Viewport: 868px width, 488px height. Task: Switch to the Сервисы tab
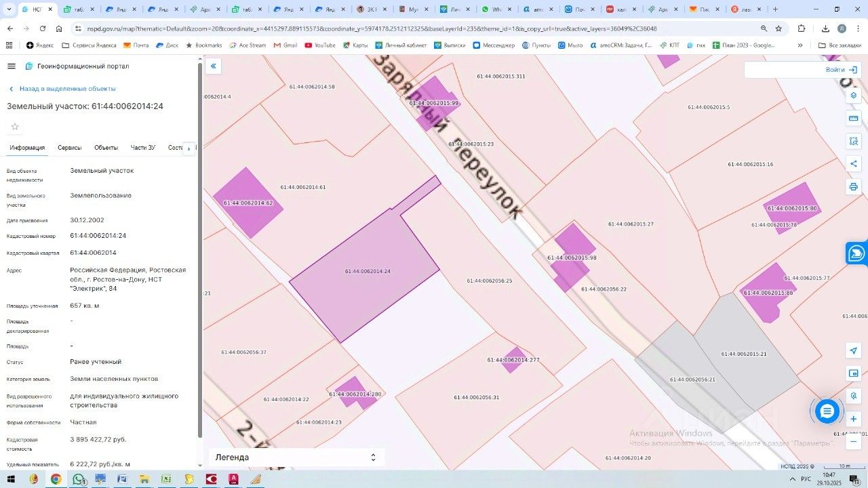[69, 148]
